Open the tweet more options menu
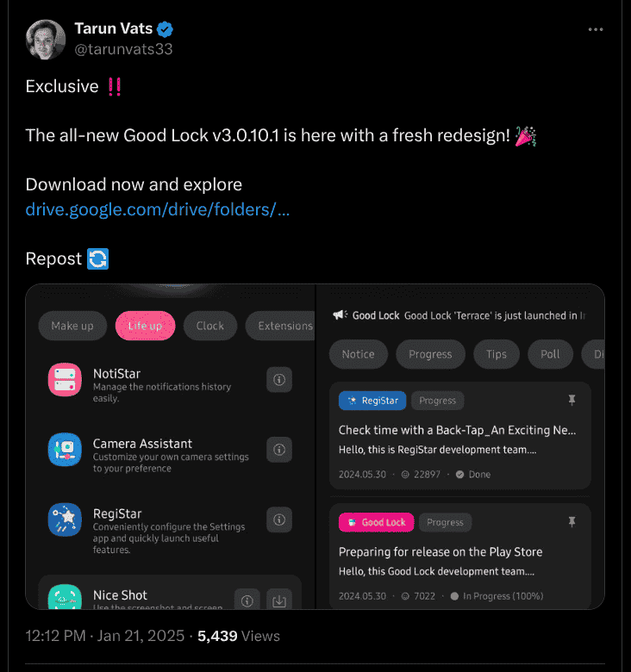This screenshot has width=631, height=672. (x=596, y=29)
